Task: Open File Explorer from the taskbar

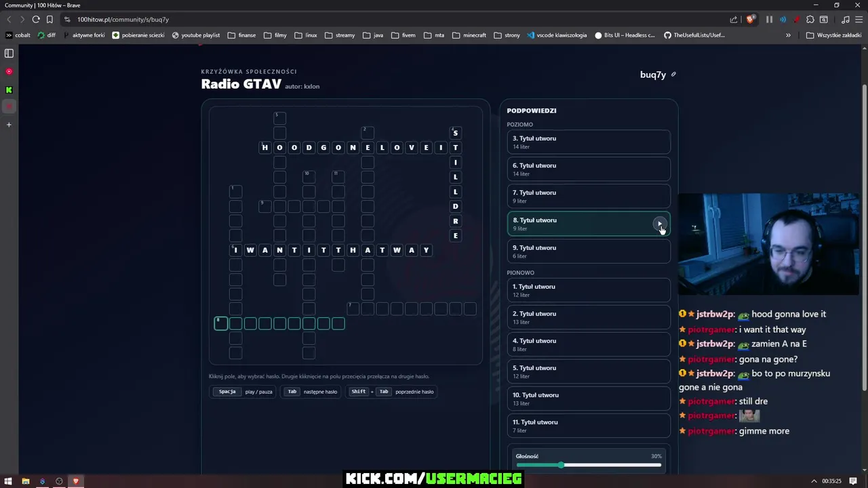Action: 26,481
